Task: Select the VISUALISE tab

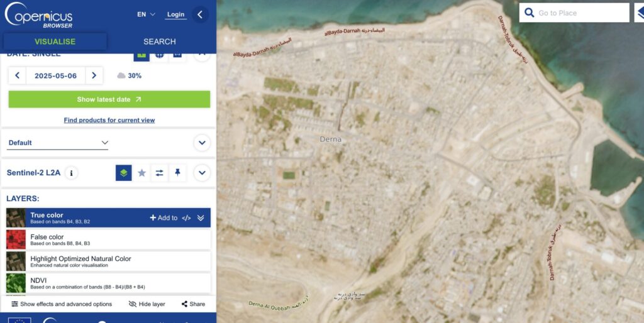Action: [x=55, y=41]
